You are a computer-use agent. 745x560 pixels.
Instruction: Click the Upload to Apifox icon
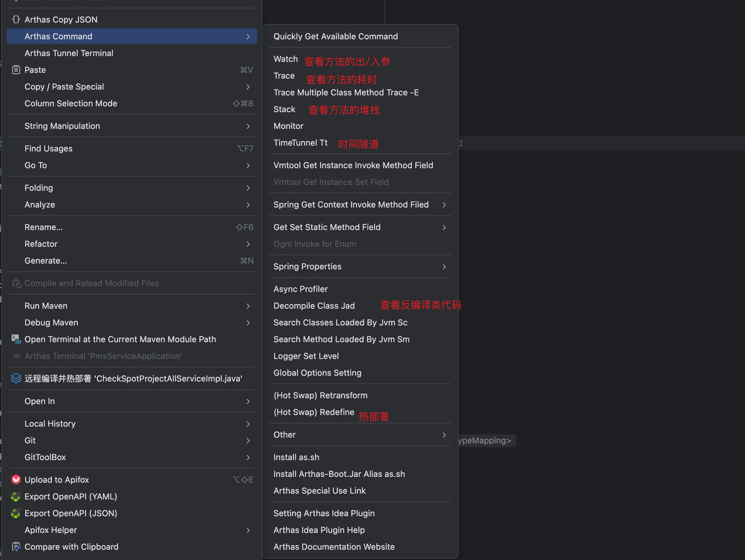[16, 479]
